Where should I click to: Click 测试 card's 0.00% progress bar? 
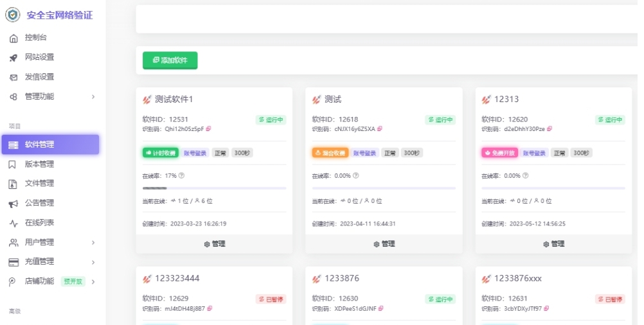tap(384, 188)
